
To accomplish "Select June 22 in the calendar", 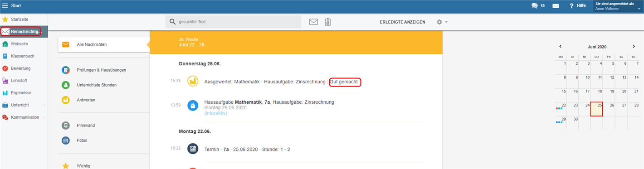I will (x=561, y=109).
